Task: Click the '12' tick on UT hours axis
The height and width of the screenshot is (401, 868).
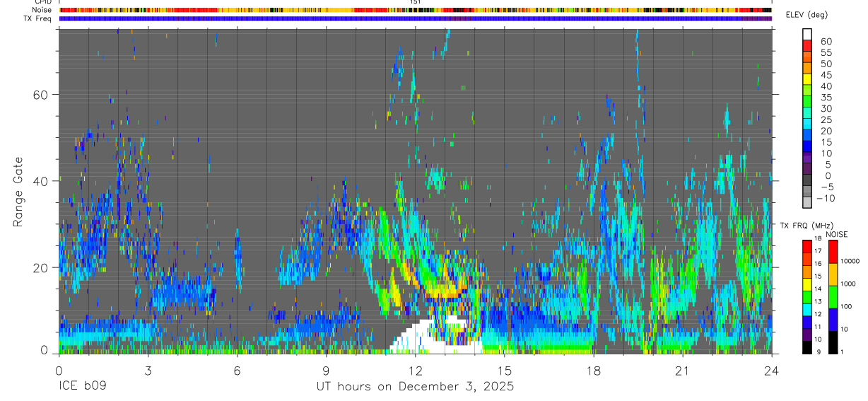Action: 415,371
